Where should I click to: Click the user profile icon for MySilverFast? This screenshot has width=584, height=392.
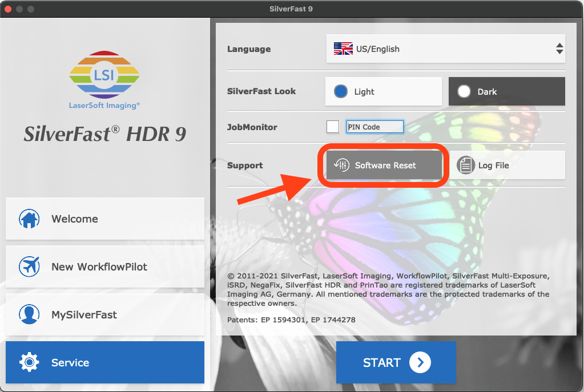(29, 314)
